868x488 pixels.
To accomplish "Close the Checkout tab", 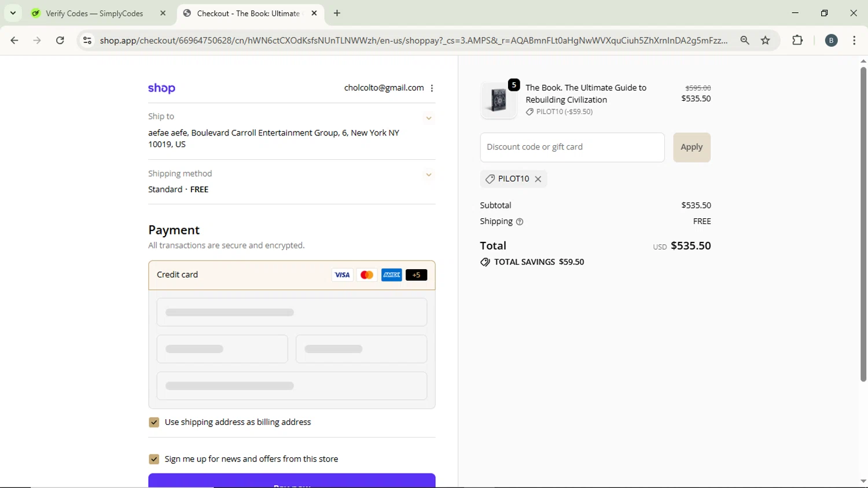I will 314,13.
